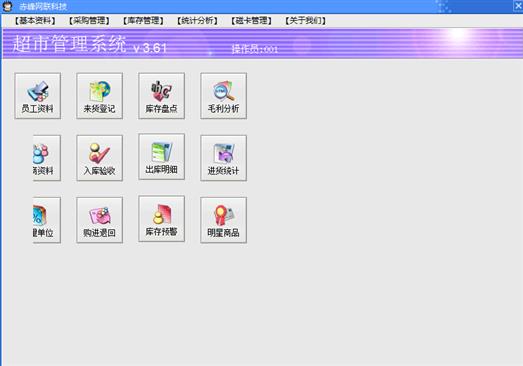Open the 【关于我们】 menu
The image size is (523, 366).
tap(305, 21)
